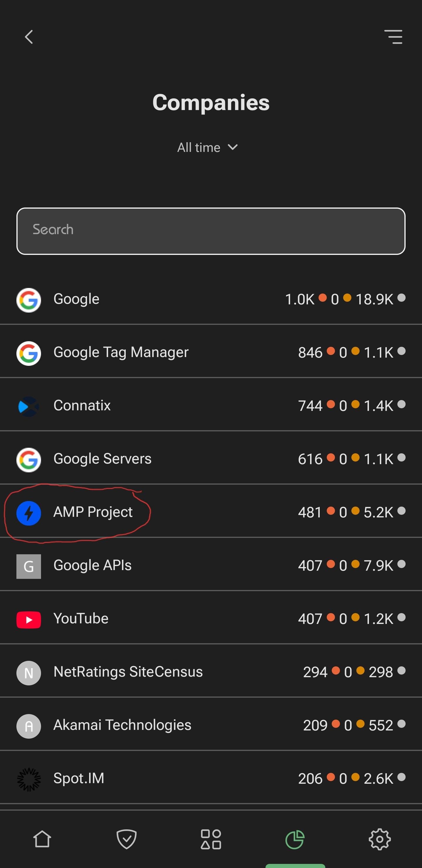Select the statistics pie chart tab
The width and height of the screenshot is (422, 868).
point(295,839)
